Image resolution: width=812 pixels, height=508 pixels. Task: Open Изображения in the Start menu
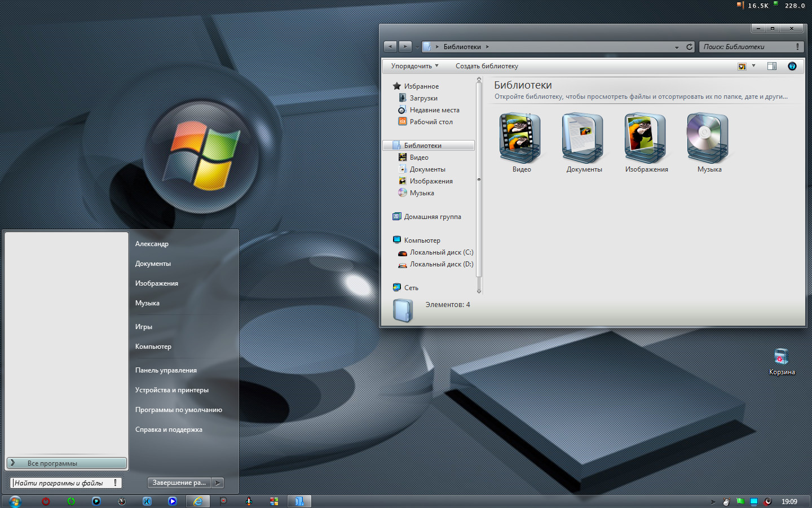(x=157, y=283)
